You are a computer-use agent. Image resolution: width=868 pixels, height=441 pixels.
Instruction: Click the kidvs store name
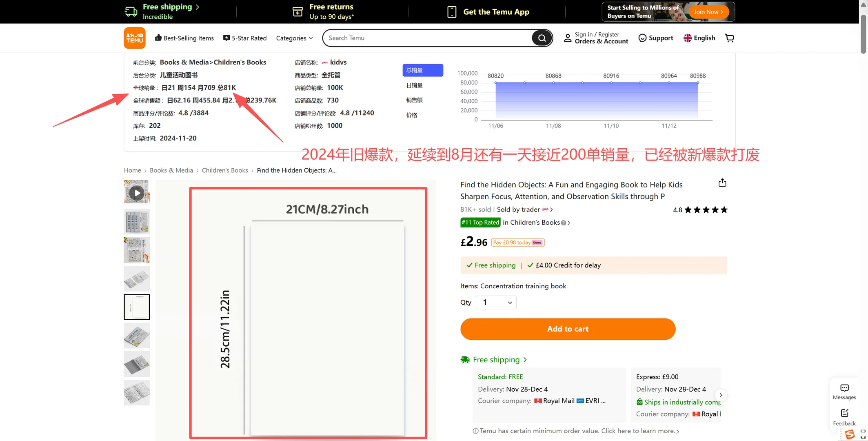tap(338, 62)
